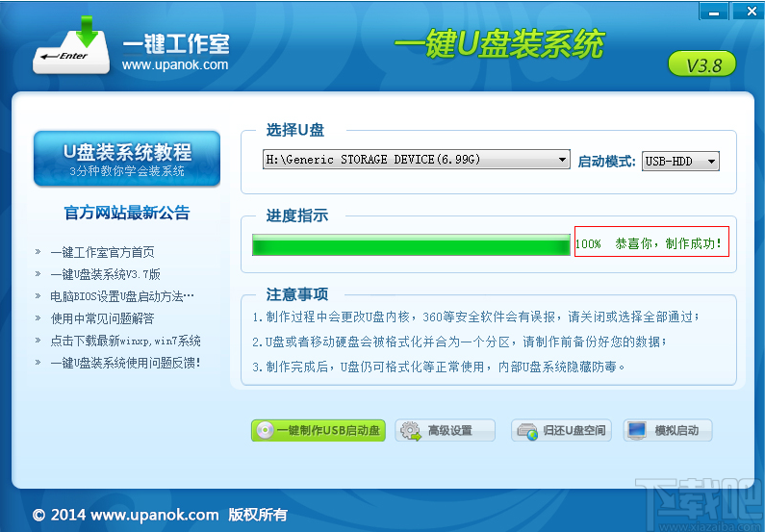Click www.upanok.com under the logo
Viewport: 765px width, 532px height.
coord(175,64)
